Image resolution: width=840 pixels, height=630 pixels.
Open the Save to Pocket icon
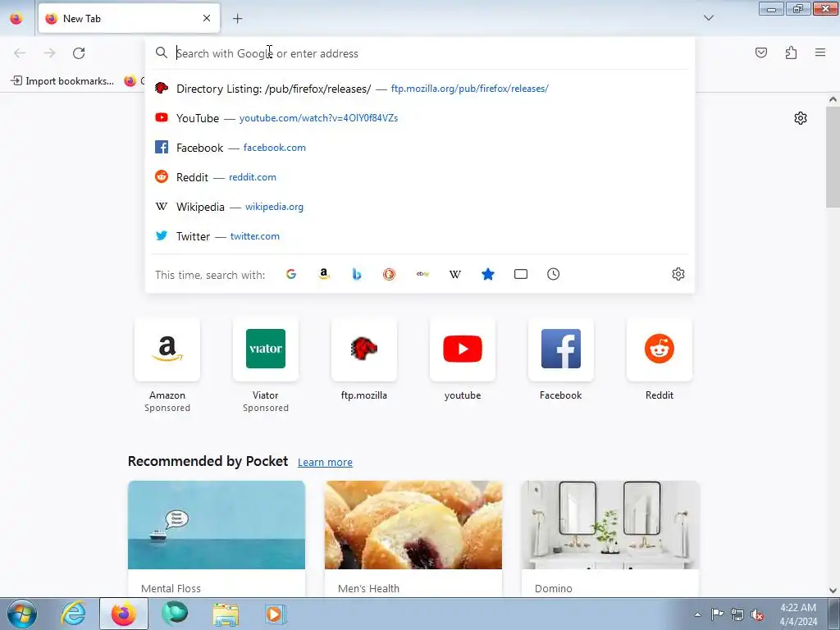(x=760, y=52)
